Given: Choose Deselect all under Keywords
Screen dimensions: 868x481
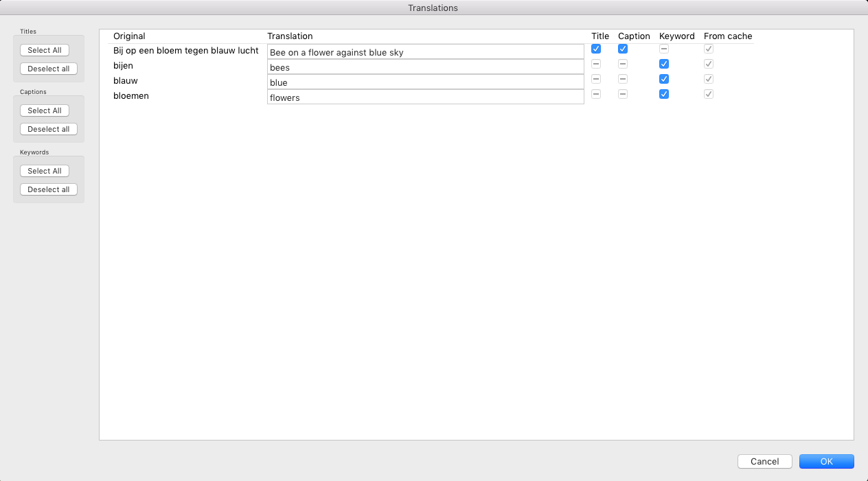Looking at the screenshot, I should pyautogui.click(x=49, y=189).
